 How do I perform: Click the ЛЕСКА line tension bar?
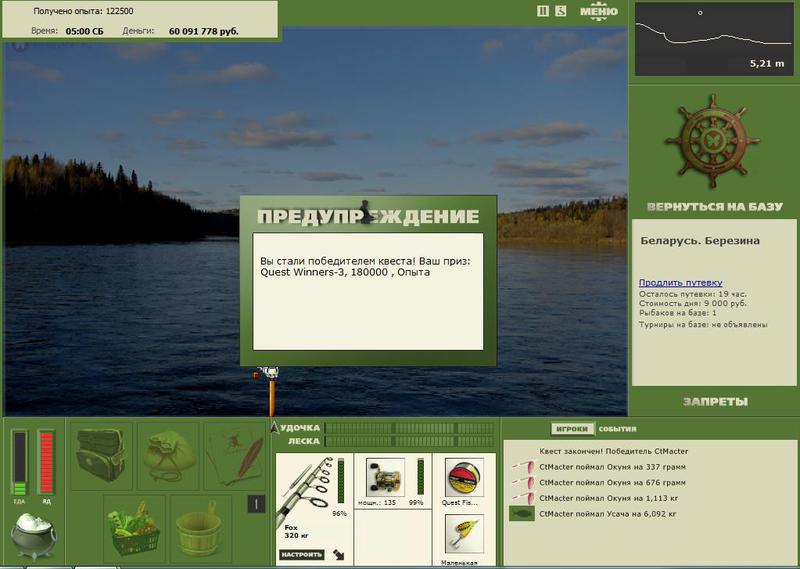[x=409, y=441]
